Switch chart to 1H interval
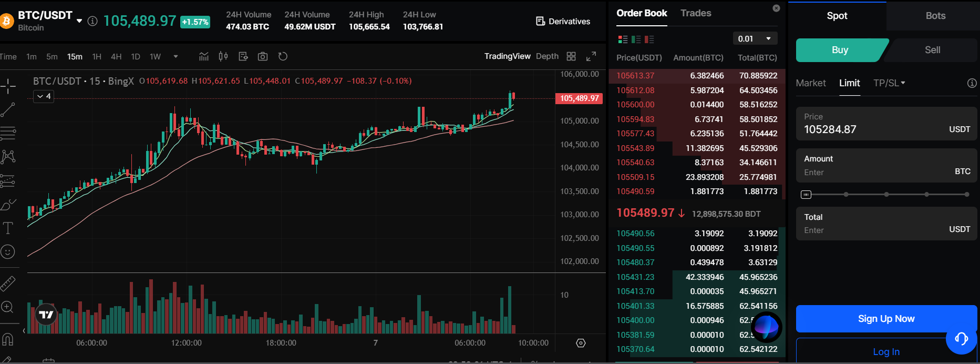The width and height of the screenshot is (980, 364). click(97, 56)
